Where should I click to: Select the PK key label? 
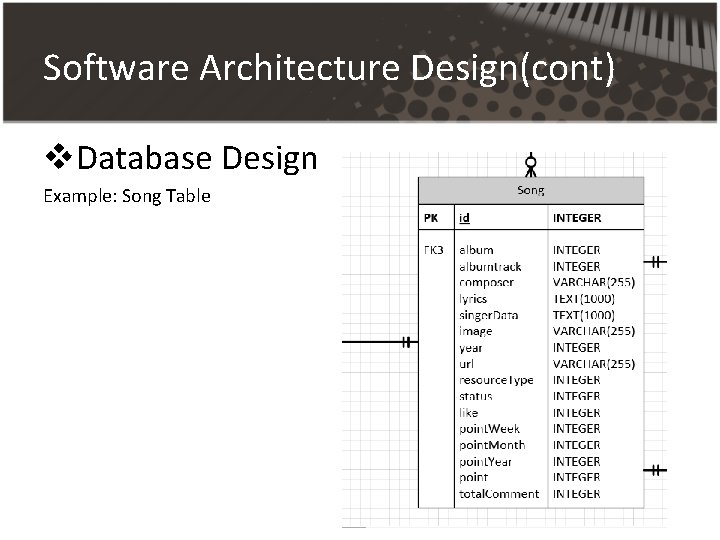click(x=431, y=218)
